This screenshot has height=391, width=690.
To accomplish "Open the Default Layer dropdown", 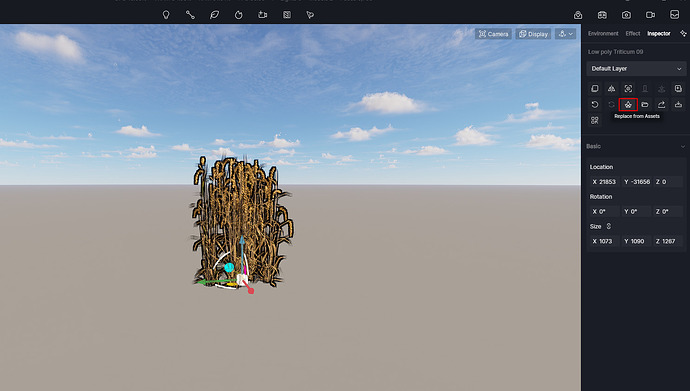I will click(x=636, y=69).
